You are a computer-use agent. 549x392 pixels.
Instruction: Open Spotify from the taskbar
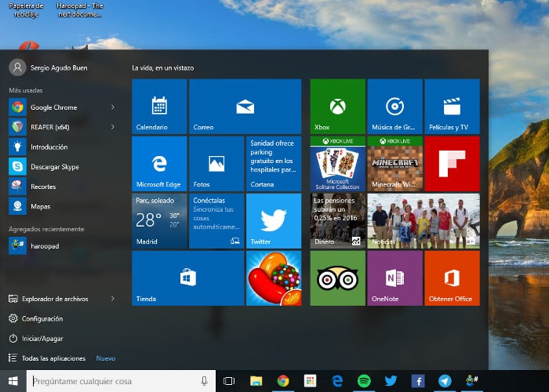[x=364, y=381]
